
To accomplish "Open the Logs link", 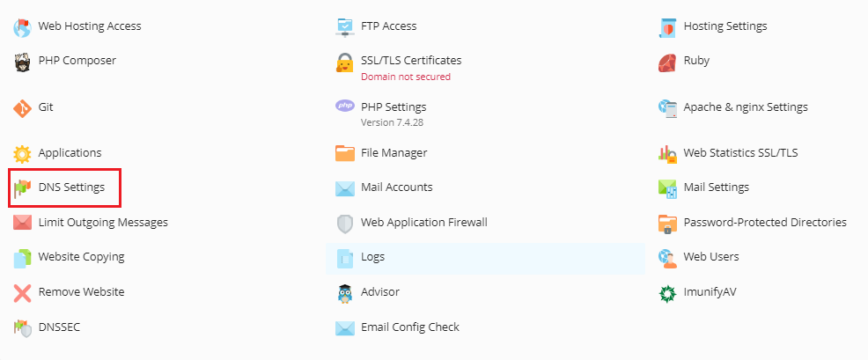I will tap(372, 257).
